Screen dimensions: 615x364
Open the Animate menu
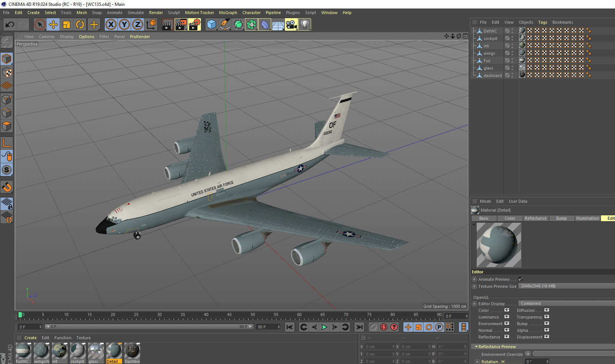pyautogui.click(x=115, y=13)
